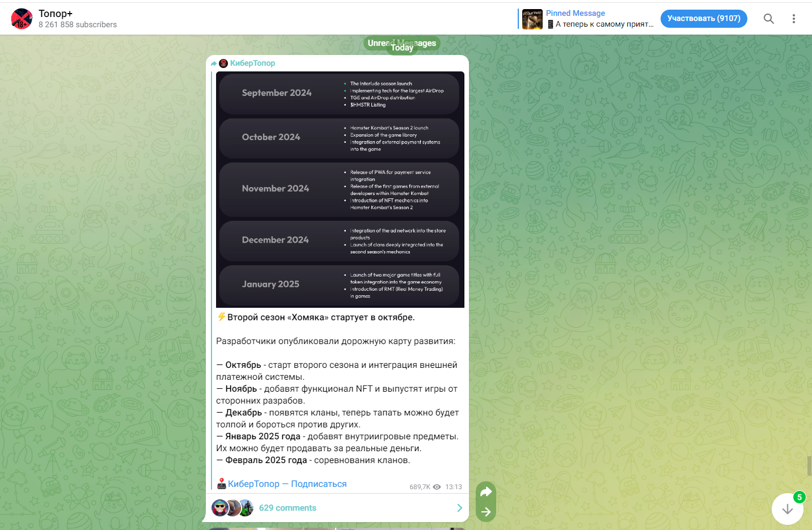Follow the КиберТопор link at the post bottom
Viewport: 812px width, 530px height.
click(253, 484)
